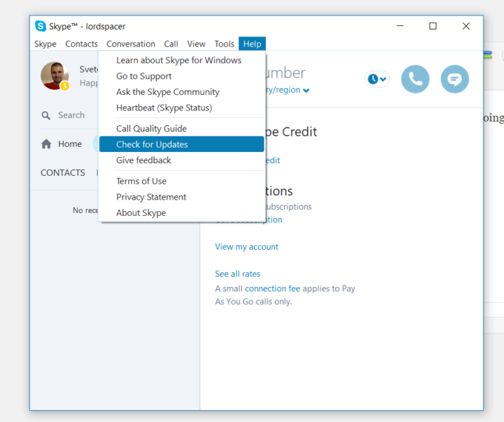Image resolution: width=504 pixels, height=422 pixels.
Task: Minimize the Skype window
Action: point(400,26)
